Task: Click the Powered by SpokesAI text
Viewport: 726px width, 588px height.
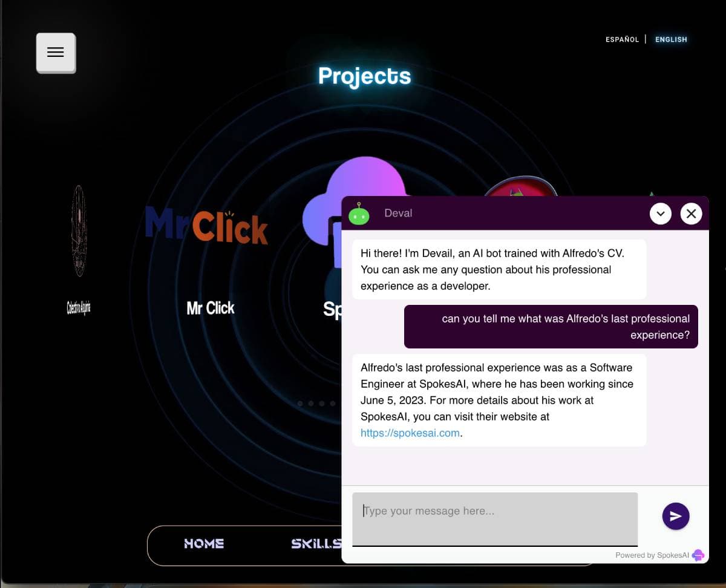Action: point(652,555)
